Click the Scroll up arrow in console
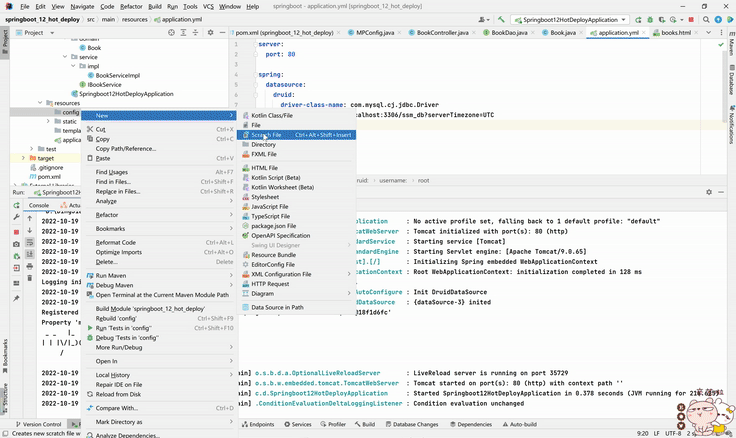 [x=30, y=218]
